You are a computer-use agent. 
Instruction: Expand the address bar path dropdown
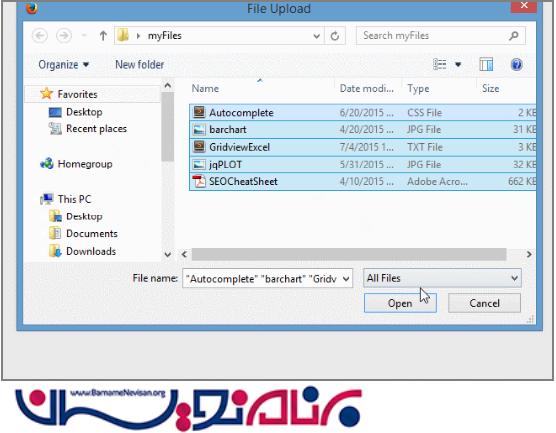tap(316, 36)
